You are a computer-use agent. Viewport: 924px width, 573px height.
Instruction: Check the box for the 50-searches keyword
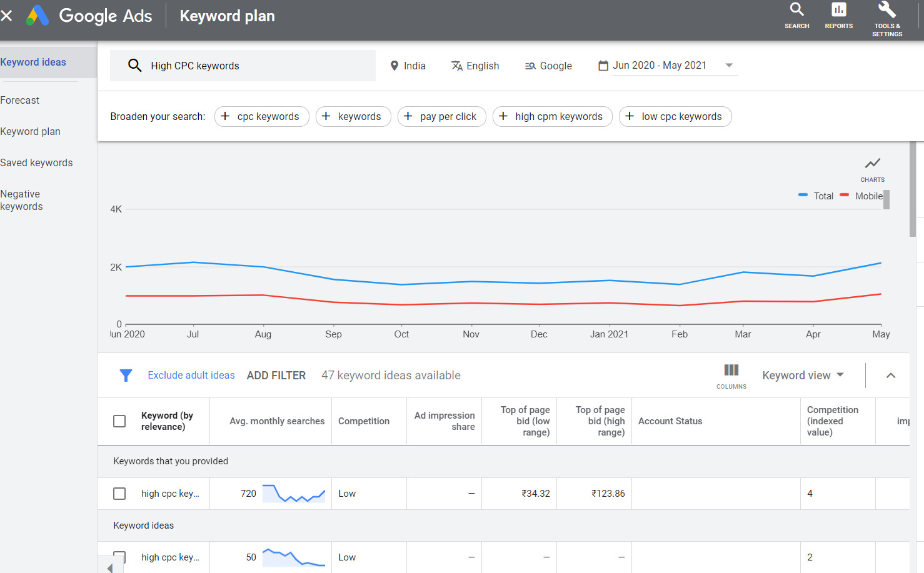coord(119,557)
